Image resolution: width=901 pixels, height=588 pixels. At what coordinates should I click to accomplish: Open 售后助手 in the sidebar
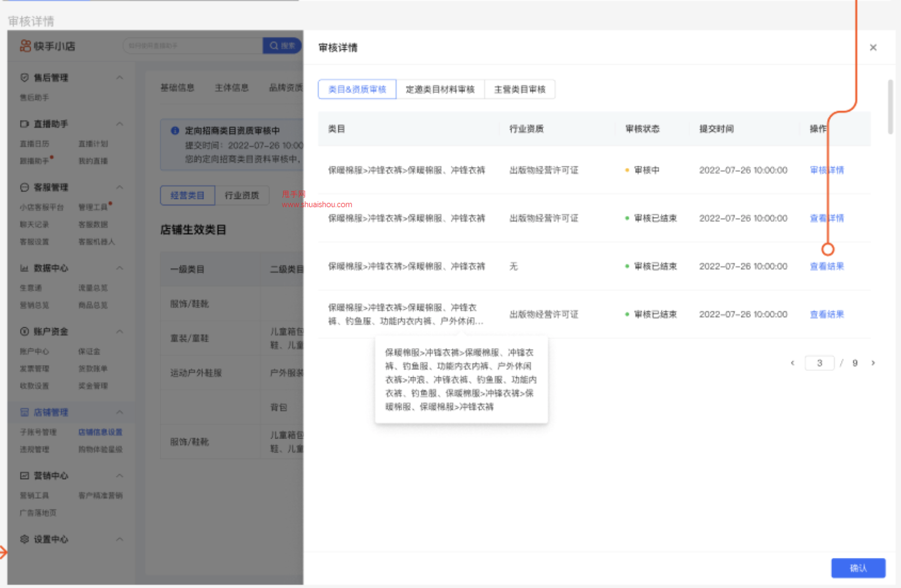point(34,98)
